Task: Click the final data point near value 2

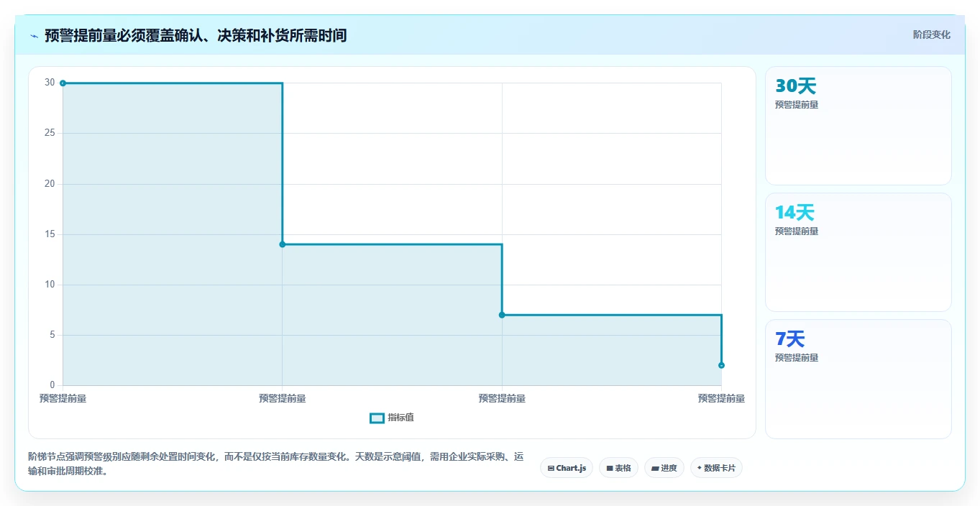Action: pyautogui.click(x=721, y=365)
